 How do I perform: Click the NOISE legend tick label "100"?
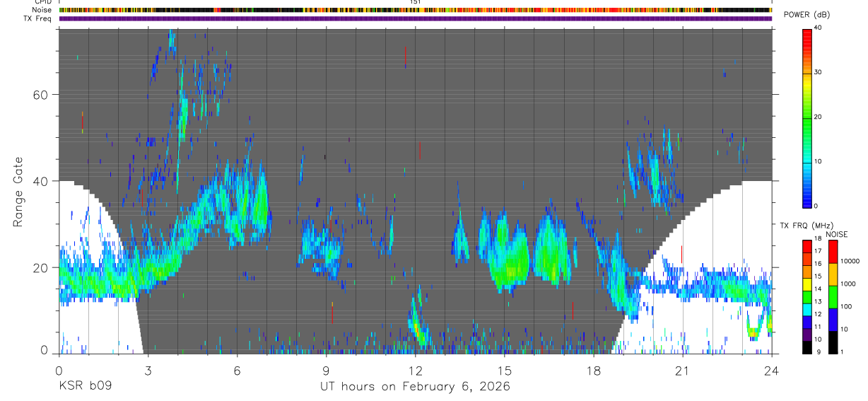coord(848,306)
